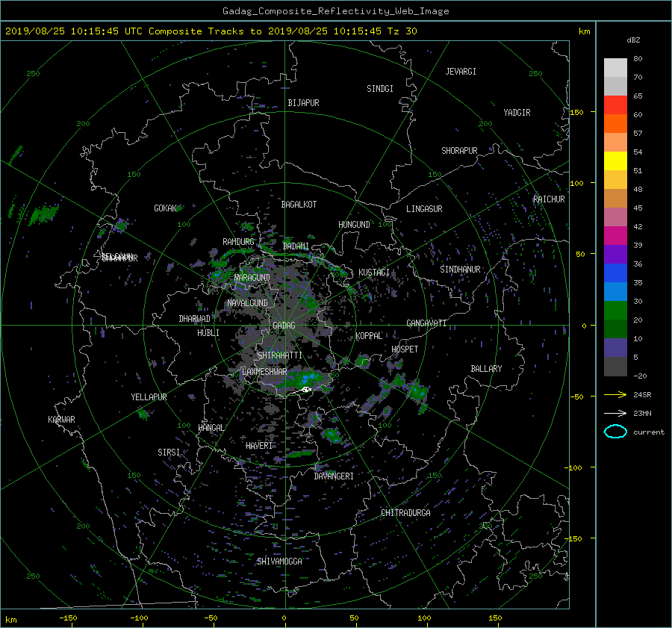Click the SHIRAHATTI city label
The width and height of the screenshot is (672, 628).
pos(280,355)
